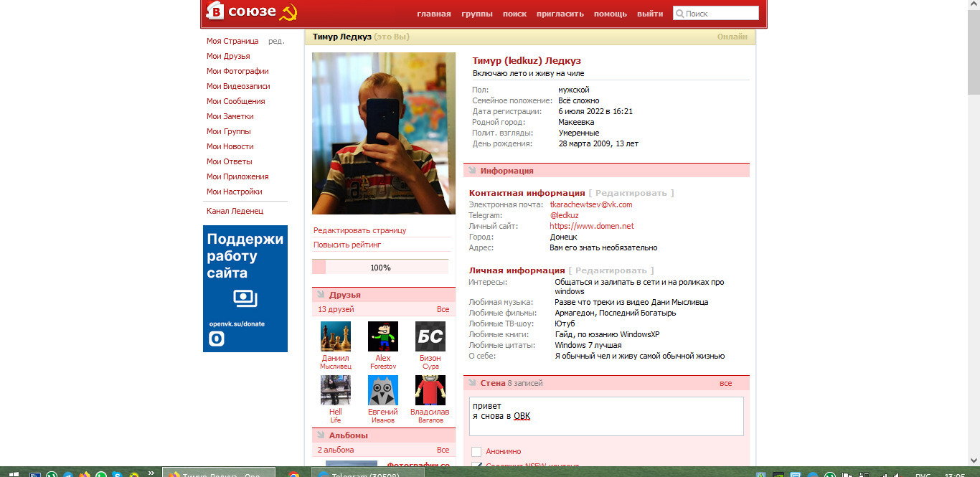The width and height of the screenshot is (980, 477).
Task: Open Мои Группы in the sidebar
Action: coord(229,131)
